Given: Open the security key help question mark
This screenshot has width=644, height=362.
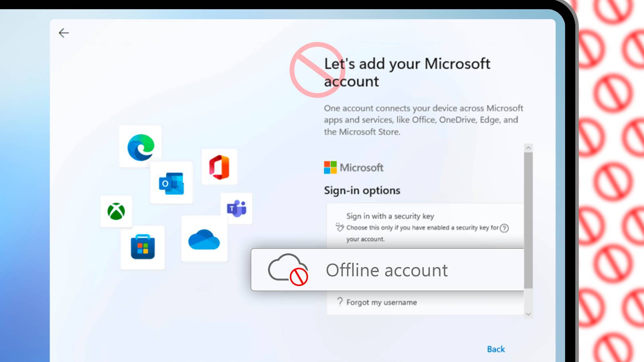Looking at the screenshot, I should [504, 228].
